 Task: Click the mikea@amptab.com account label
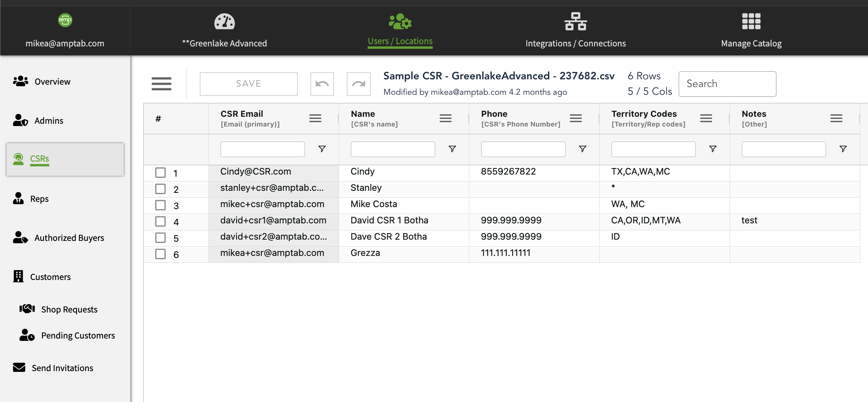(65, 43)
